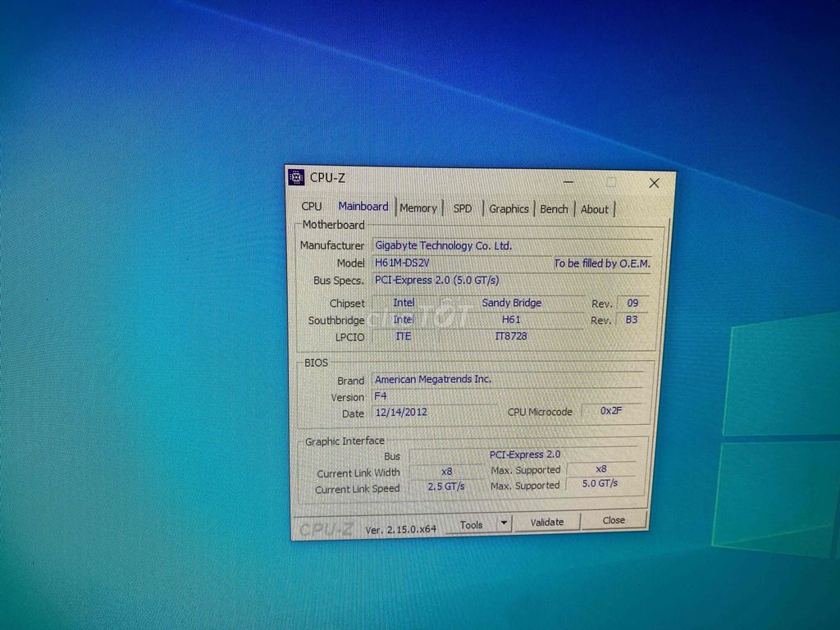840x630 pixels.
Task: Expand the Tools dropdown arrow
Action: 504,523
